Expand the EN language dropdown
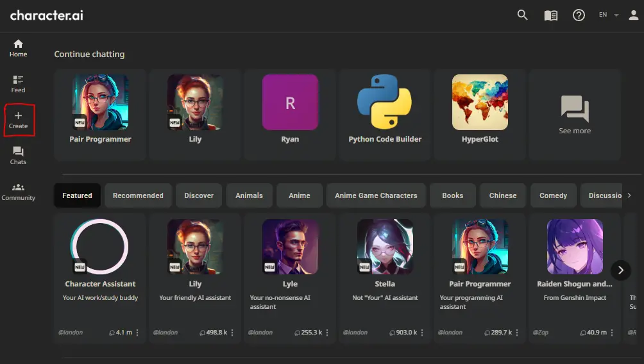 click(x=608, y=15)
